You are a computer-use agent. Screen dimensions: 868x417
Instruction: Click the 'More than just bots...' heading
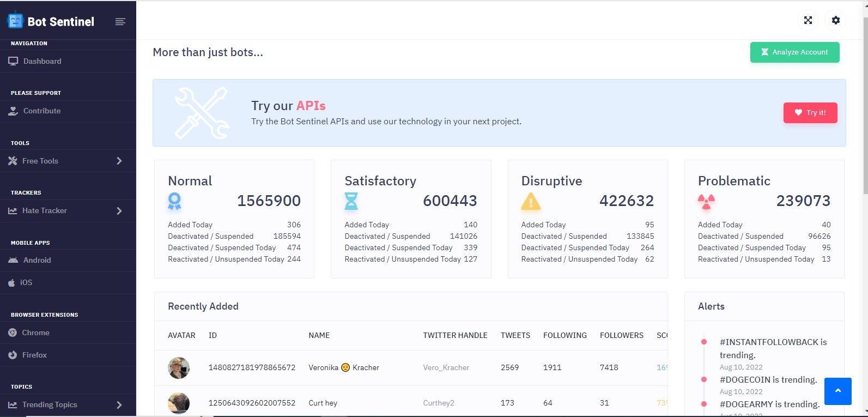click(x=208, y=52)
